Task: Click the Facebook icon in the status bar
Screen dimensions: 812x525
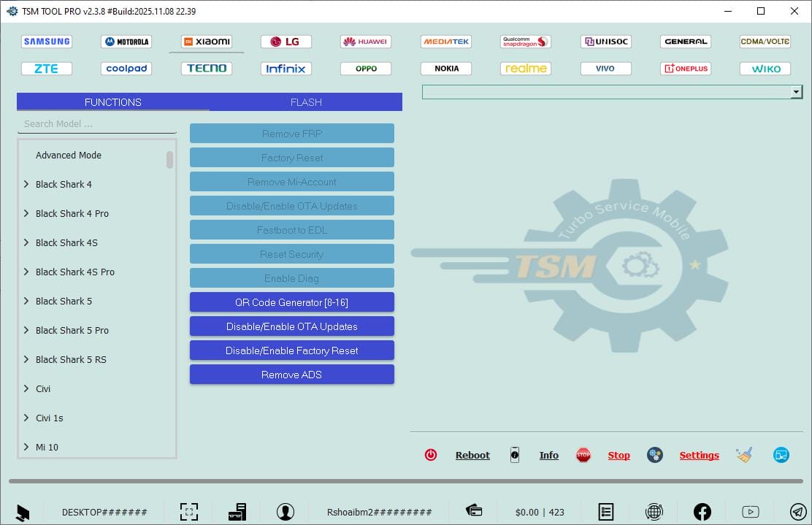Action: (x=702, y=511)
